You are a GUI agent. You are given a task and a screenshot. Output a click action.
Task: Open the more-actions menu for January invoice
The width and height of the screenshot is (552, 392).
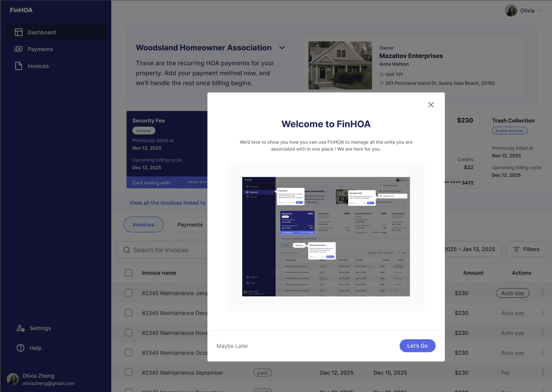[x=543, y=293]
